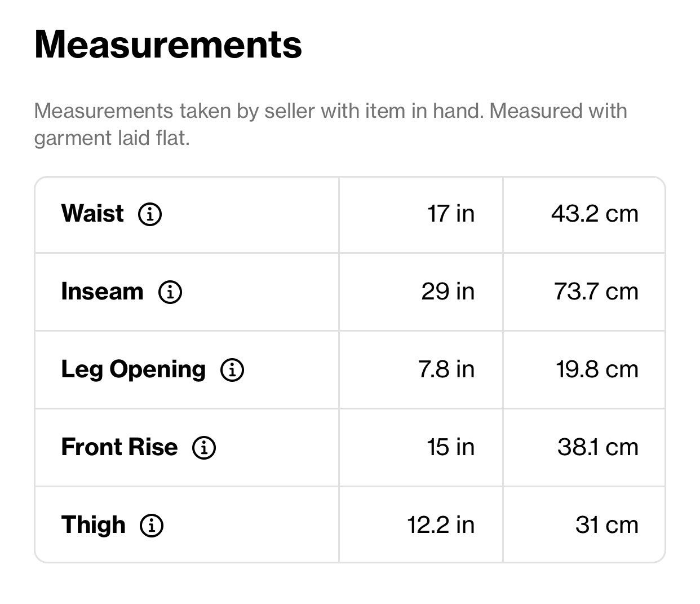Select the Leg Opening label
700x604 pixels.
(134, 371)
